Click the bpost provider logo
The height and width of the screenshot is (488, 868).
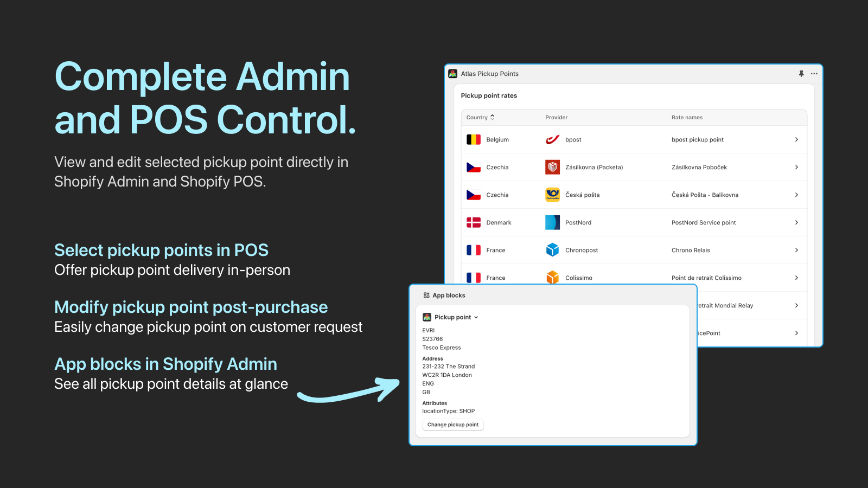(x=552, y=139)
